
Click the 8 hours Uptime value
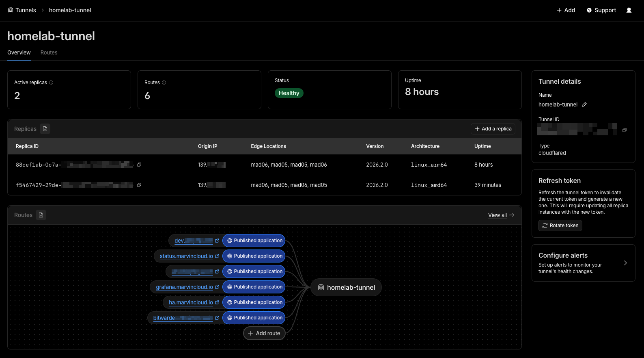tap(422, 92)
